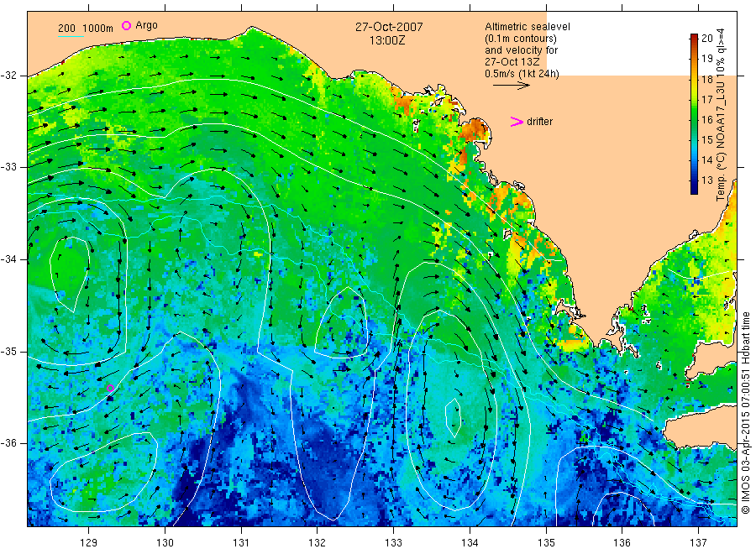Click longitude axis label 135
The height and width of the screenshot is (554, 756).
(x=546, y=543)
